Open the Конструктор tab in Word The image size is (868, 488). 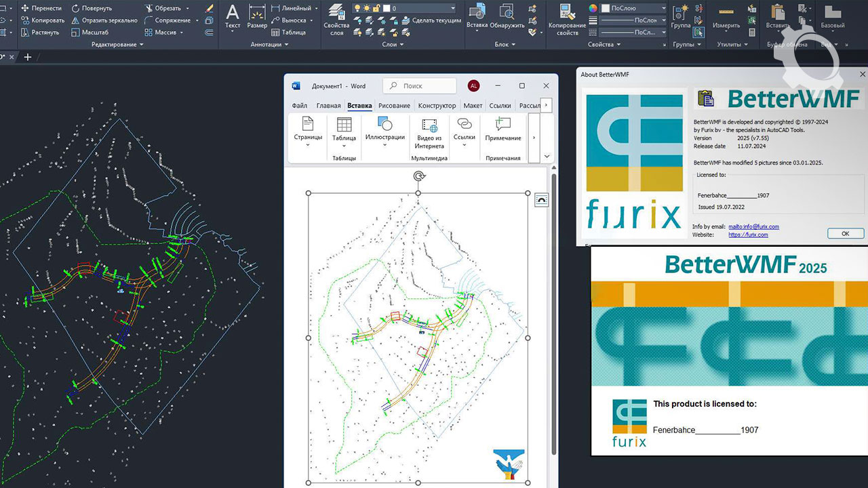437,106
